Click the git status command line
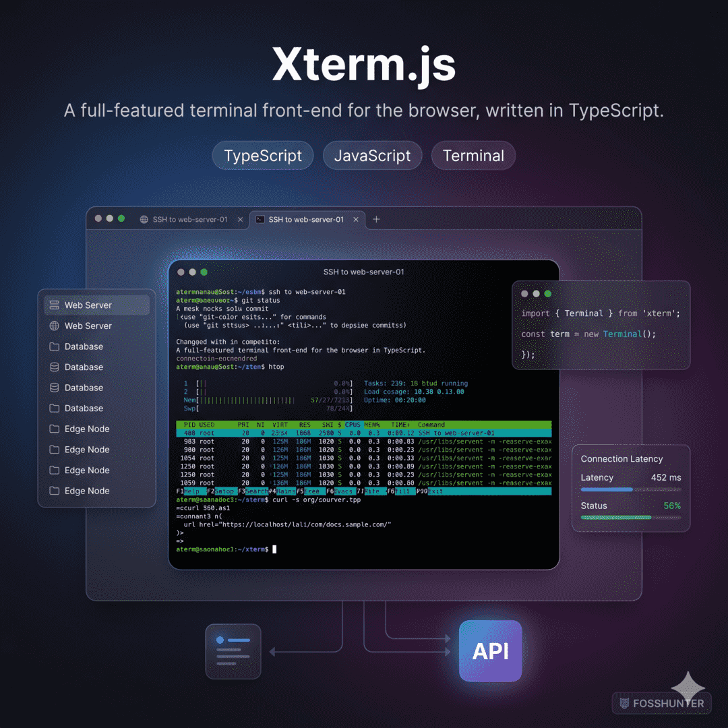The height and width of the screenshot is (728, 728). pyautogui.click(x=228, y=301)
